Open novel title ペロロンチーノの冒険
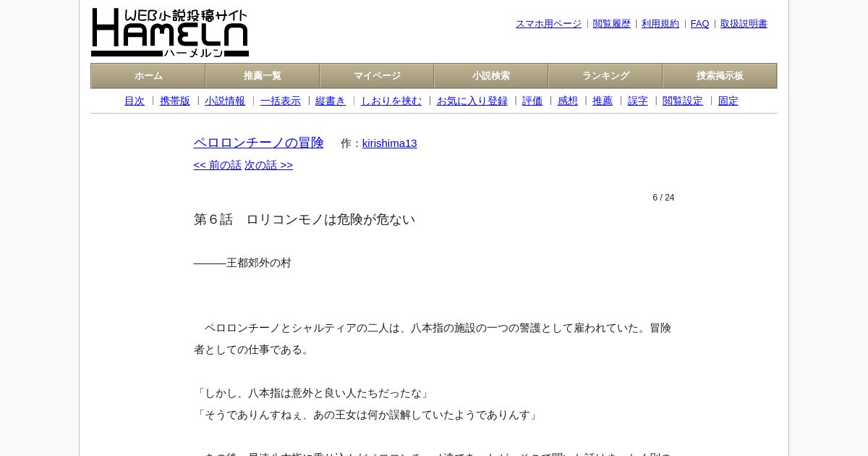 click(259, 143)
